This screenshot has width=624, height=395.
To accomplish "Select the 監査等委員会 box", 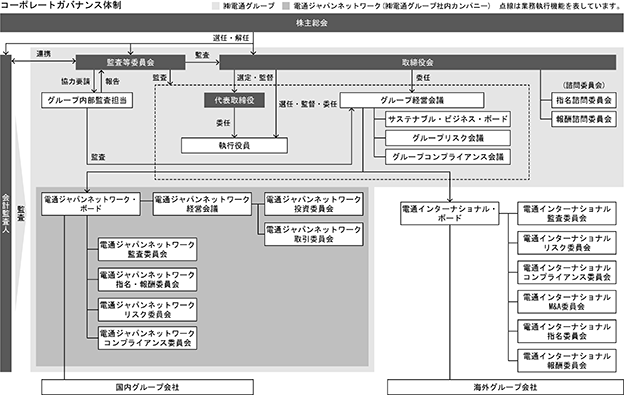I will (x=131, y=62).
